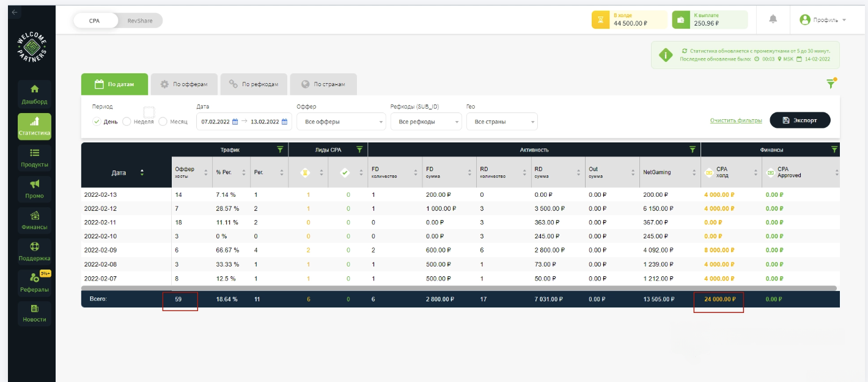Click 6 150.00 ₽ NetGaming value
The image size is (868, 382).
click(658, 208)
